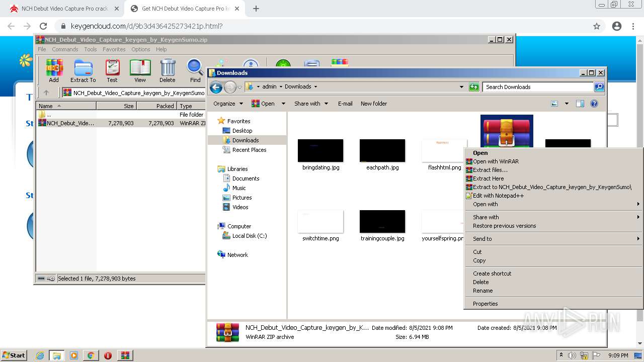The height and width of the screenshot is (362, 644).
Task: Sort WinRAR list by Size column
Action: (x=116, y=106)
